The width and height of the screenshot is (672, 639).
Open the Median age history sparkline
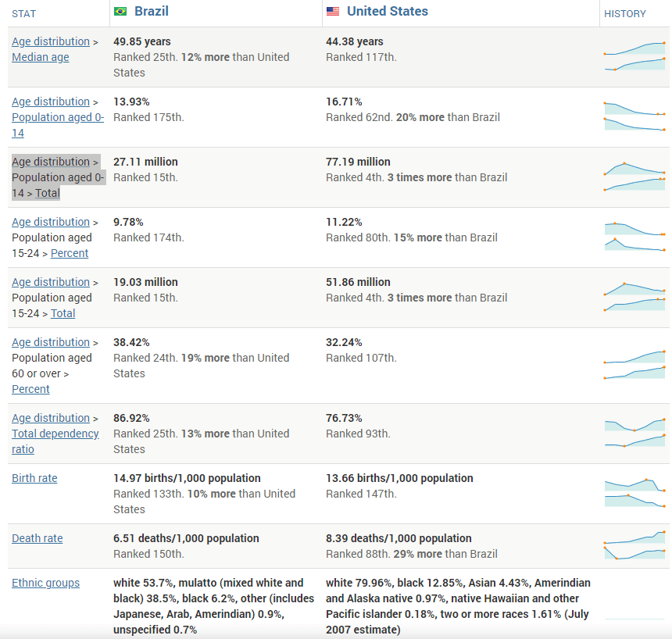634,57
